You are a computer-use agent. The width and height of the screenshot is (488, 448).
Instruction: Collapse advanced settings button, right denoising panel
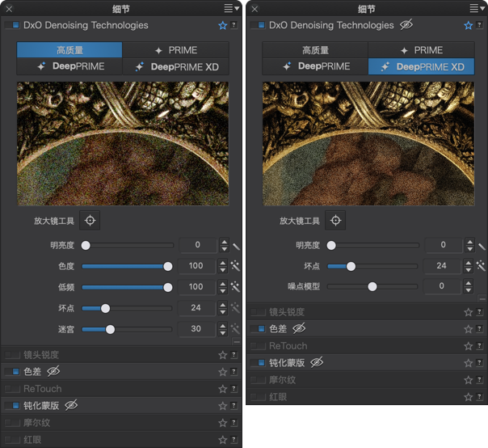pos(482,299)
